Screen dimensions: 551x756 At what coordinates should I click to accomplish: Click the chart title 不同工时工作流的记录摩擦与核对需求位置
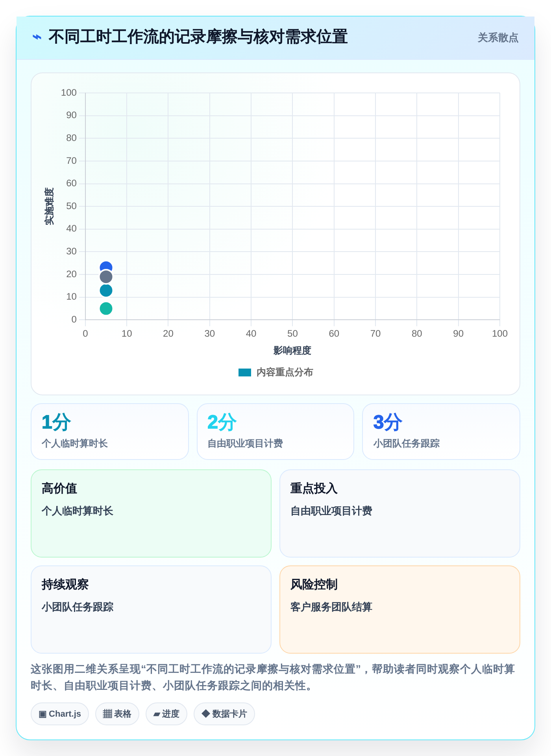pos(198,37)
